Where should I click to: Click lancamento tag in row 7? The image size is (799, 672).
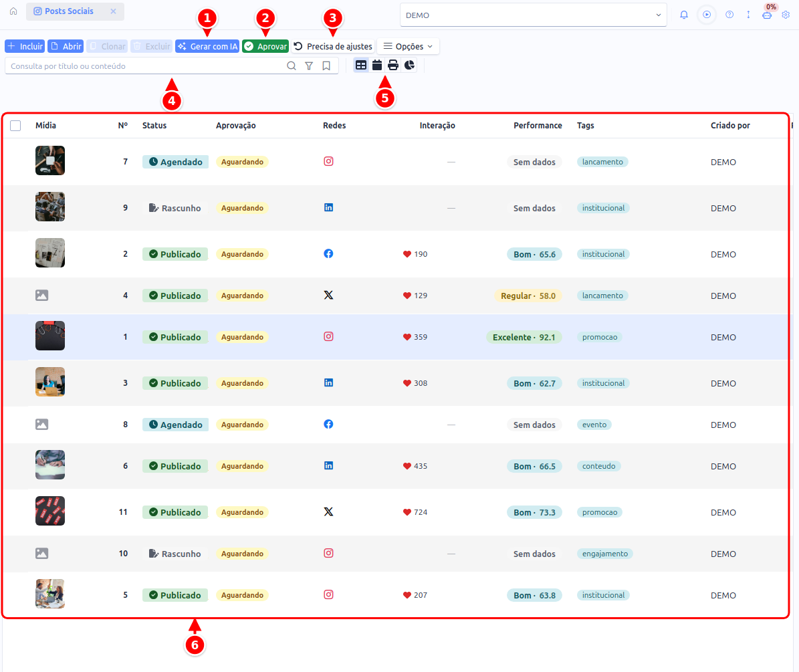click(602, 162)
